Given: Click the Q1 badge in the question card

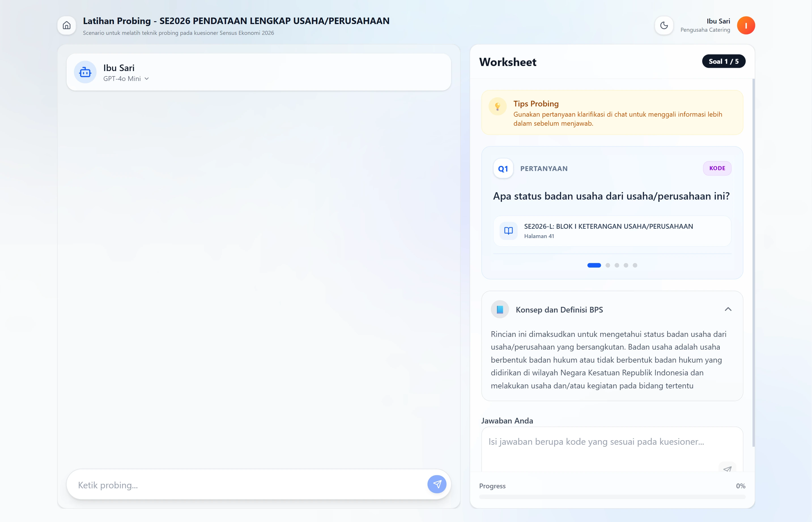Looking at the screenshot, I should point(503,168).
